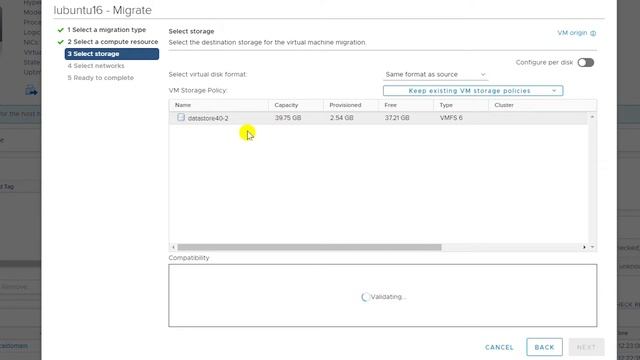This screenshot has width=640, height=360.
Task: Click the horizontal scrollbar right arrow
Action: (584, 247)
